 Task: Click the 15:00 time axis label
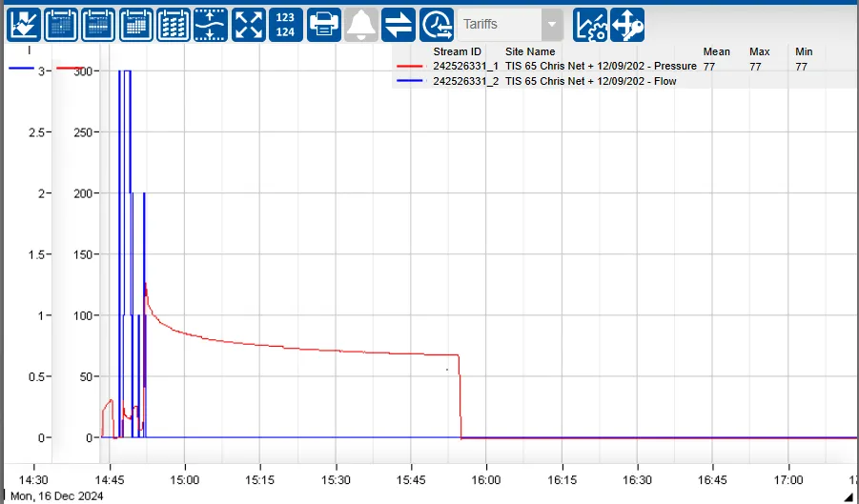pyautogui.click(x=185, y=480)
